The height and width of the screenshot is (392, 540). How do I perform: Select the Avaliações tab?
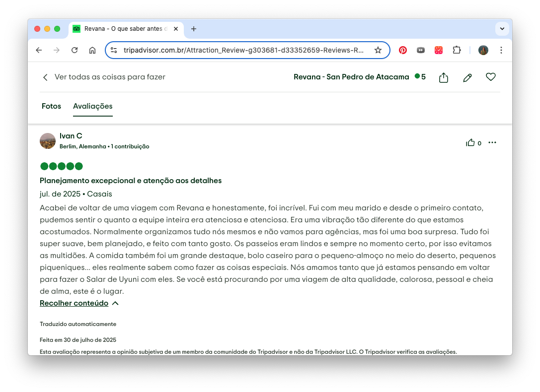point(92,106)
